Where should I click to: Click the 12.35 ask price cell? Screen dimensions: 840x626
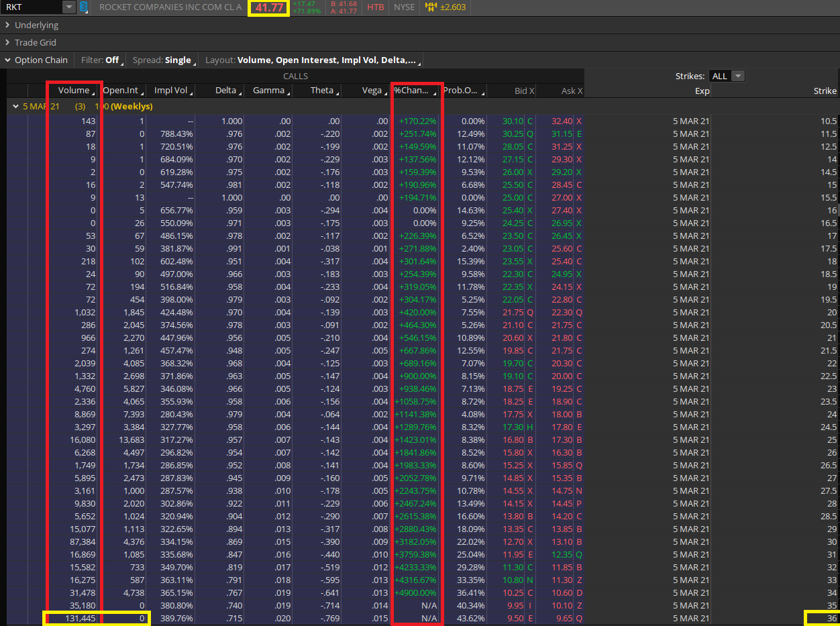(562, 554)
